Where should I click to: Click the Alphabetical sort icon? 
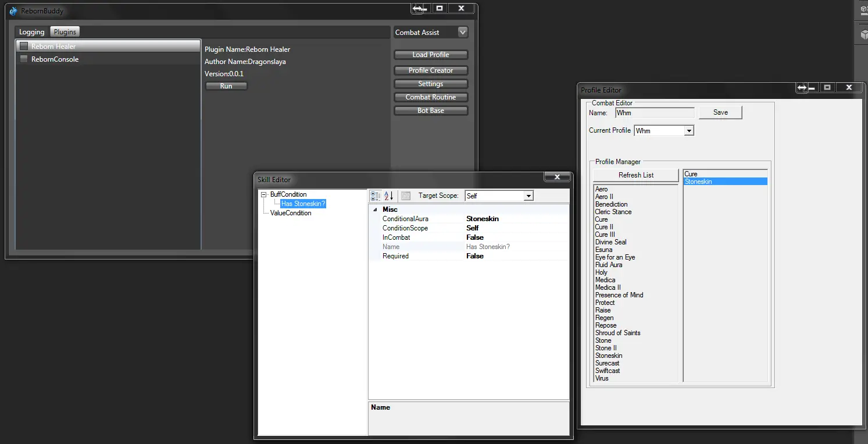coord(389,196)
